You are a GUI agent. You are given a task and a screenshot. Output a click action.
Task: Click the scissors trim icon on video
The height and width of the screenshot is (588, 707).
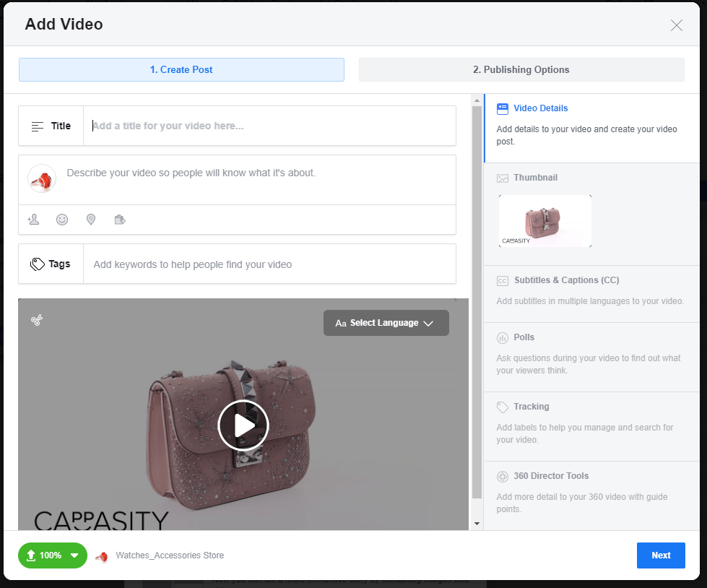[37, 320]
